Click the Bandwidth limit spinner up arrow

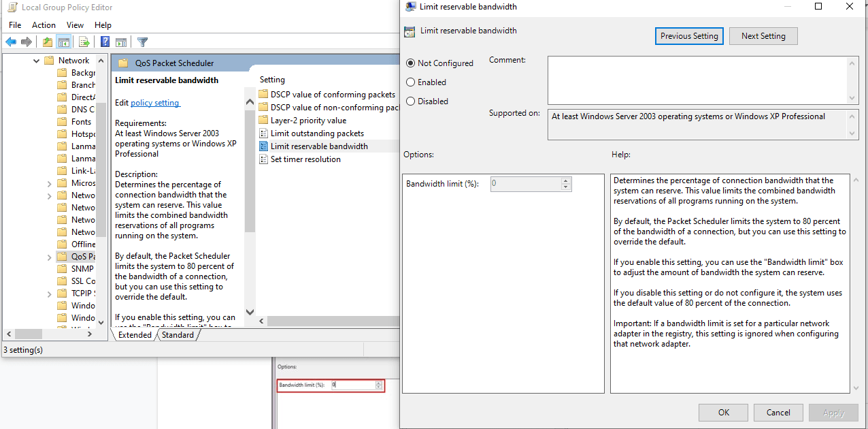[565, 181]
